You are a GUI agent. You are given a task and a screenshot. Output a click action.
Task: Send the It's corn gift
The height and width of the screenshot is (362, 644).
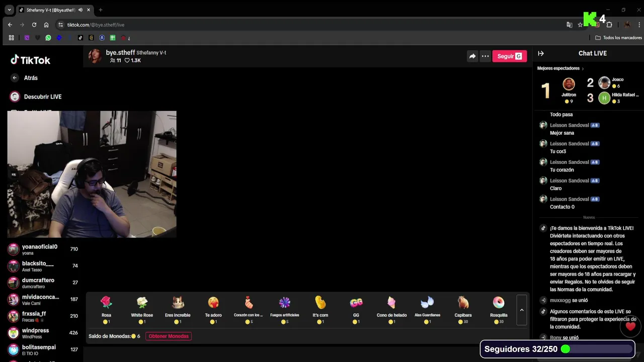(x=320, y=310)
